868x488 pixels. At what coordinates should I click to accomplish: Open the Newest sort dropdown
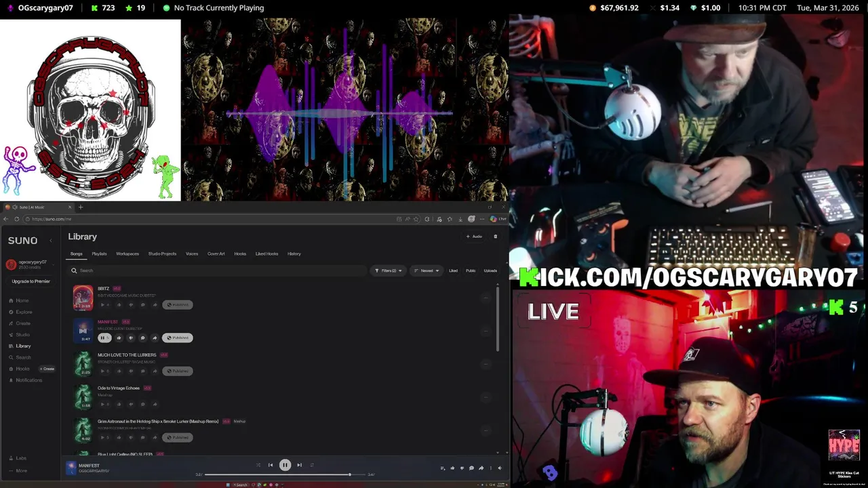click(427, 270)
